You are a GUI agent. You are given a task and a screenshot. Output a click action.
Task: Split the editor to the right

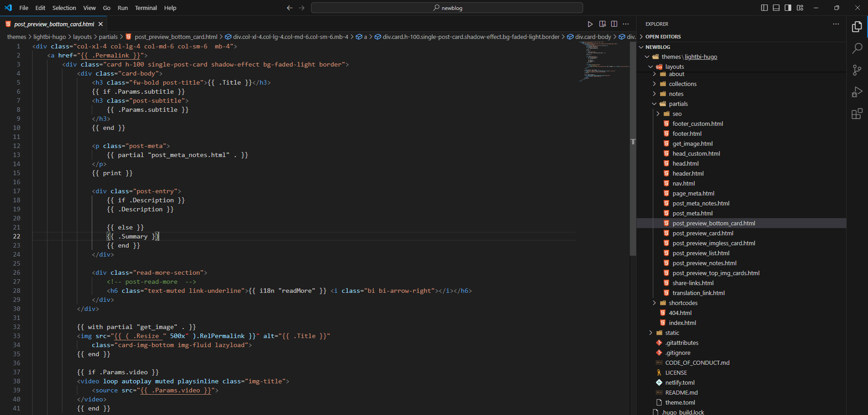click(x=614, y=24)
